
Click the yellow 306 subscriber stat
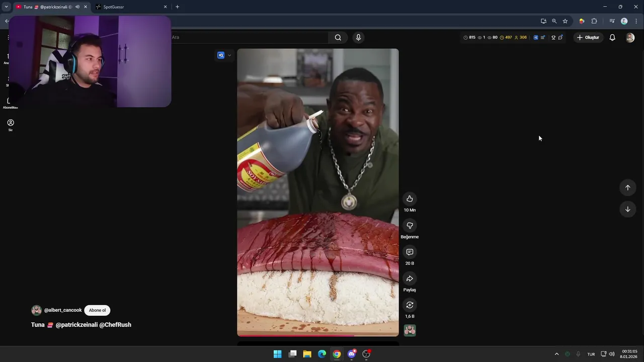point(521,38)
